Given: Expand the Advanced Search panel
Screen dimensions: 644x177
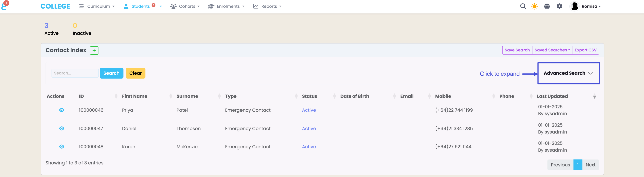Looking at the screenshot, I should [568, 73].
